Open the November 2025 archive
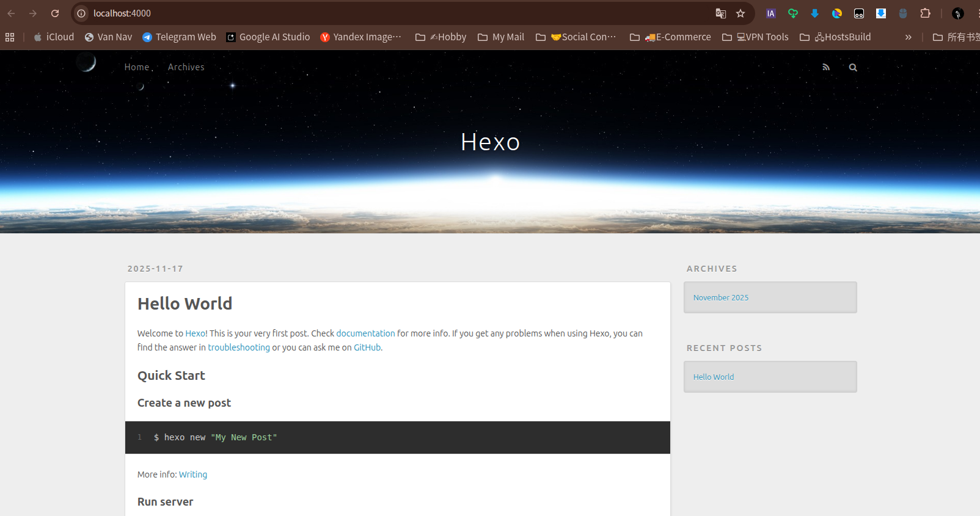 721,297
